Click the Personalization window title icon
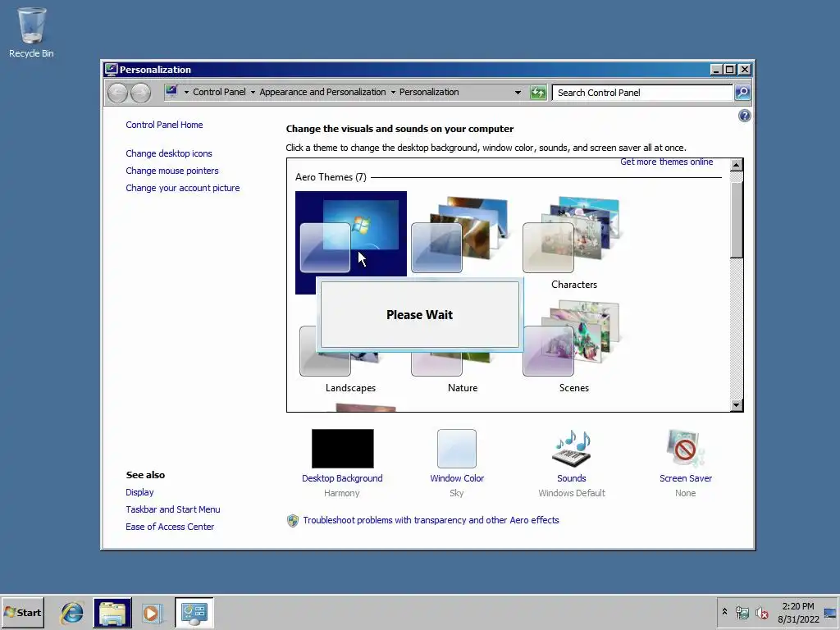Viewport: 840px width, 630px height. [x=111, y=69]
